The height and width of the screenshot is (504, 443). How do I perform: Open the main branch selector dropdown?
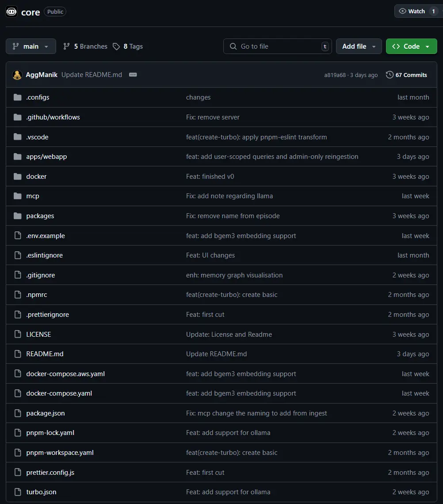pos(31,46)
